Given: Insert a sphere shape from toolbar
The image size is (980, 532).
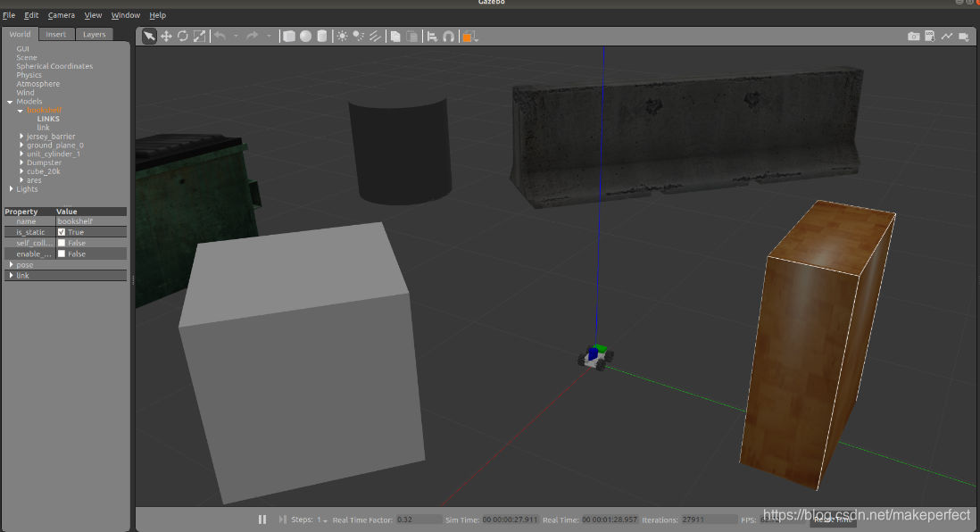Looking at the screenshot, I should (305, 37).
